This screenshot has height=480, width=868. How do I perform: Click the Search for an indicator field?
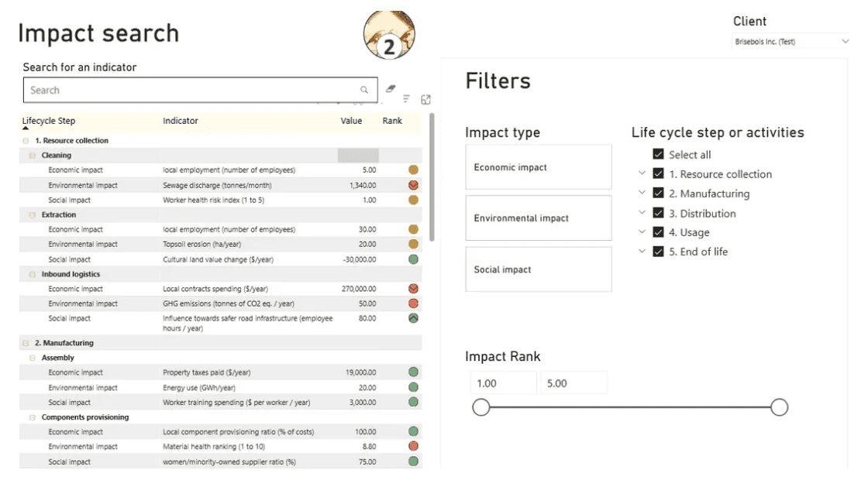click(201, 90)
